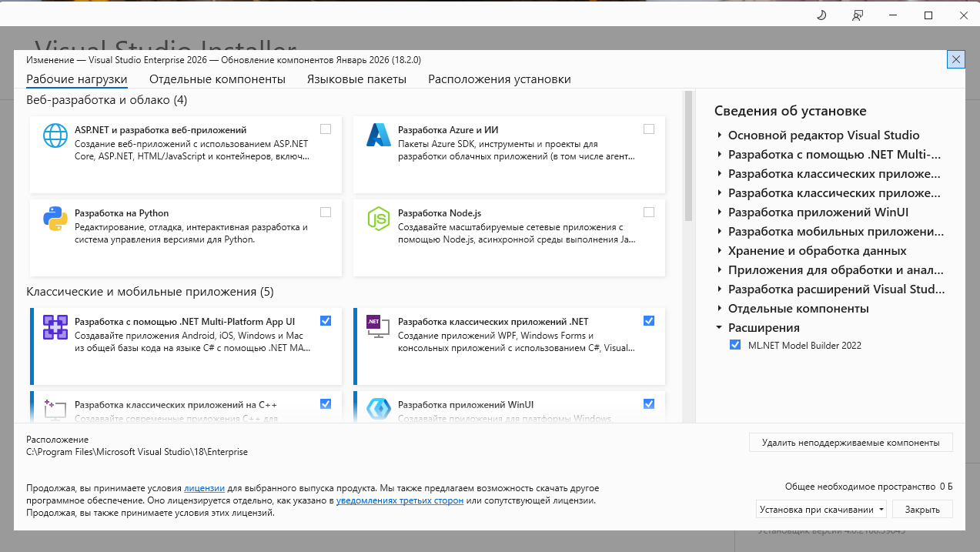The image size is (980, 552).
Task: Uncheck классических приложений на C++ workload
Action: [326, 403]
